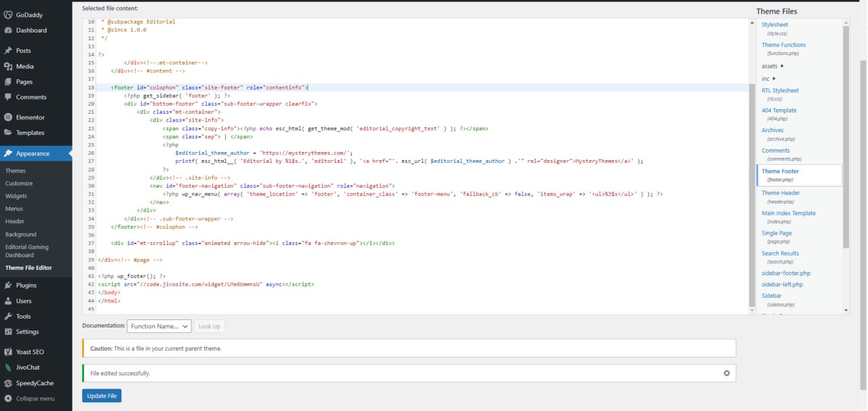Click the GoDaddy icon in sidebar
The width and height of the screenshot is (868, 411).
point(7,14)
